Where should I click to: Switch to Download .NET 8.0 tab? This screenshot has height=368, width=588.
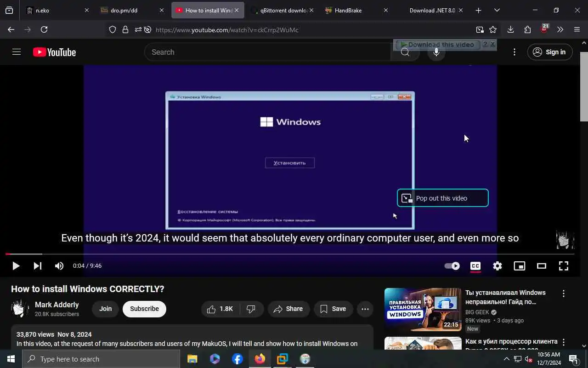click(431, 10)
